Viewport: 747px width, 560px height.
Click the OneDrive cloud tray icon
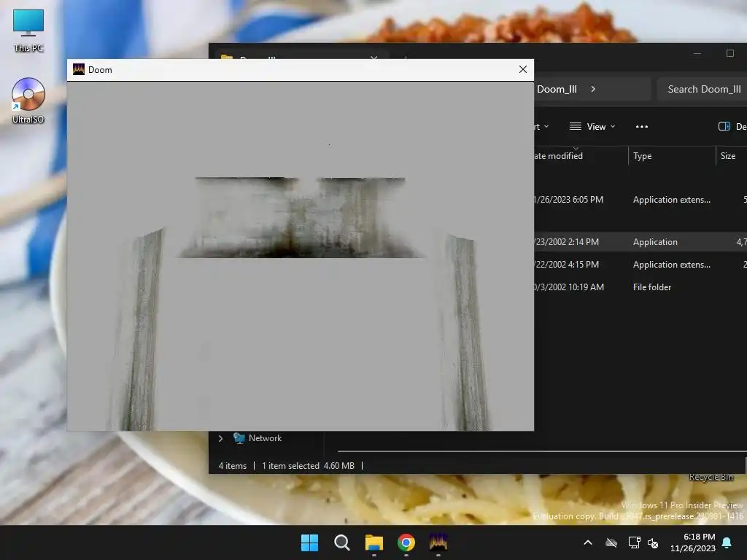coord(611,542)
